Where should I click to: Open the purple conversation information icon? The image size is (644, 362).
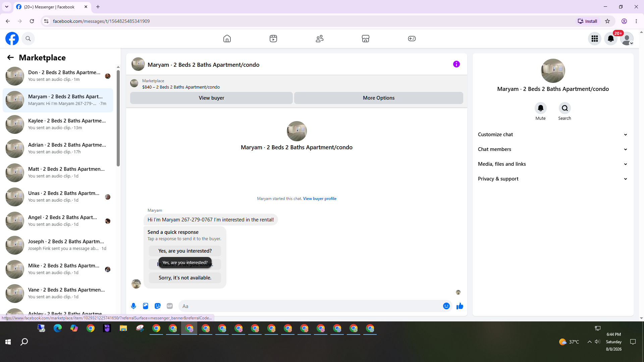[x=457, y=64]
